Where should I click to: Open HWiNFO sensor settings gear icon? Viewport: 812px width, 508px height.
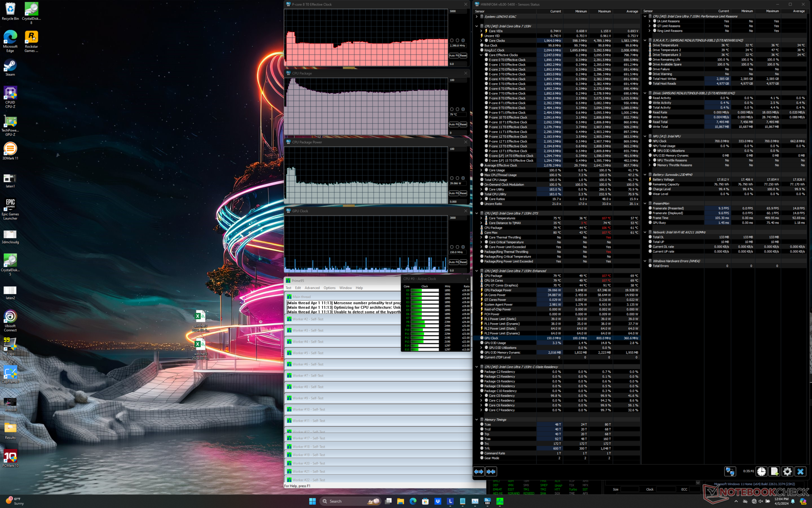(x=787, y=472)
